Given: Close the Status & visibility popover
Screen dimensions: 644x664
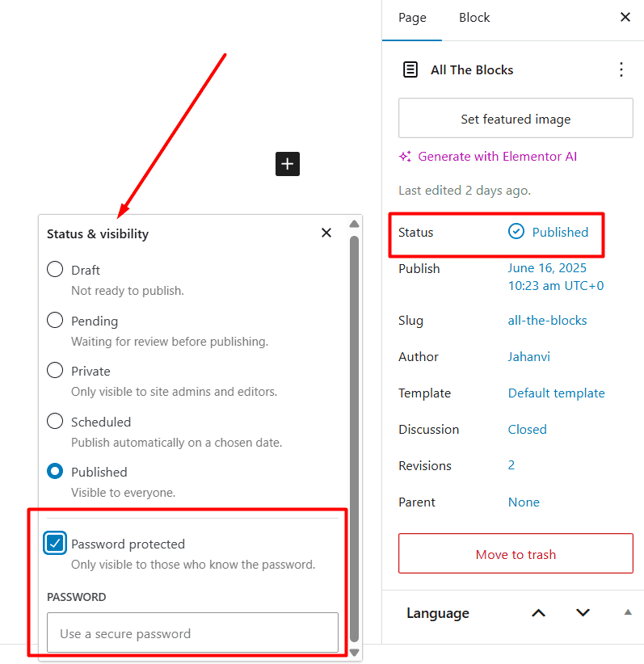Looking at the screenshot, I should pyautogui.click(x=326, y=233).
